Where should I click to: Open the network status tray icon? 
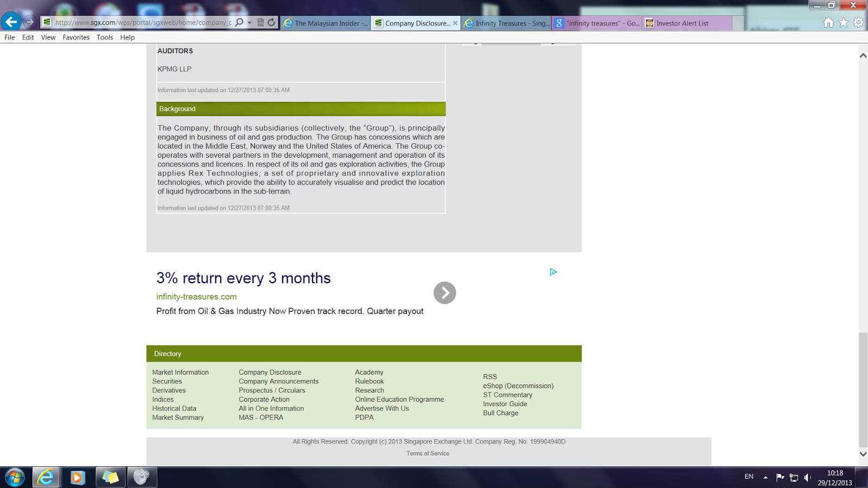click(x=794, y=478)
